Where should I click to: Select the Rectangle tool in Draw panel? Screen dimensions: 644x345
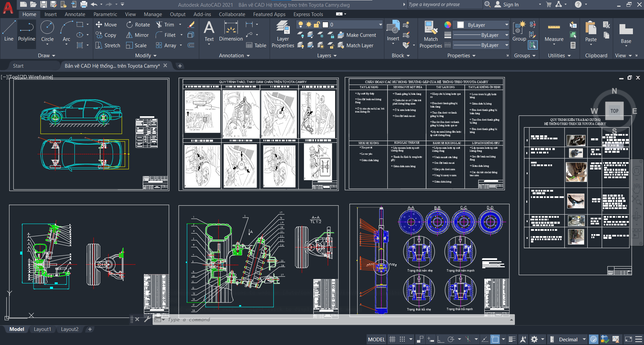click(80, 24)
